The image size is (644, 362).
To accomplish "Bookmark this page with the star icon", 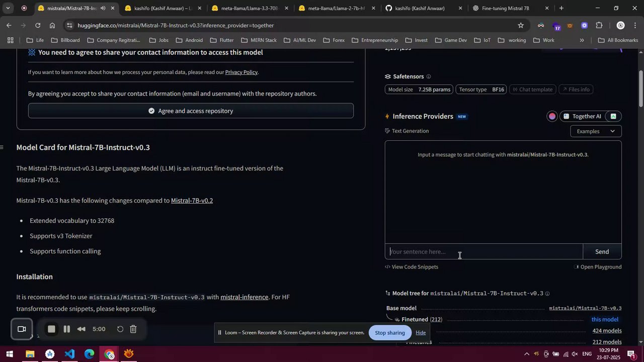I will coord(521,25).
